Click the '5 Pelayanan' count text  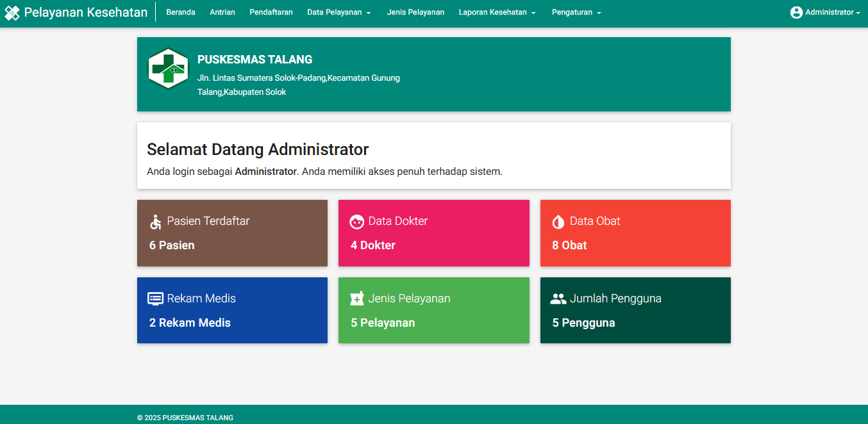pyautogui.click(x=383, y=323)
